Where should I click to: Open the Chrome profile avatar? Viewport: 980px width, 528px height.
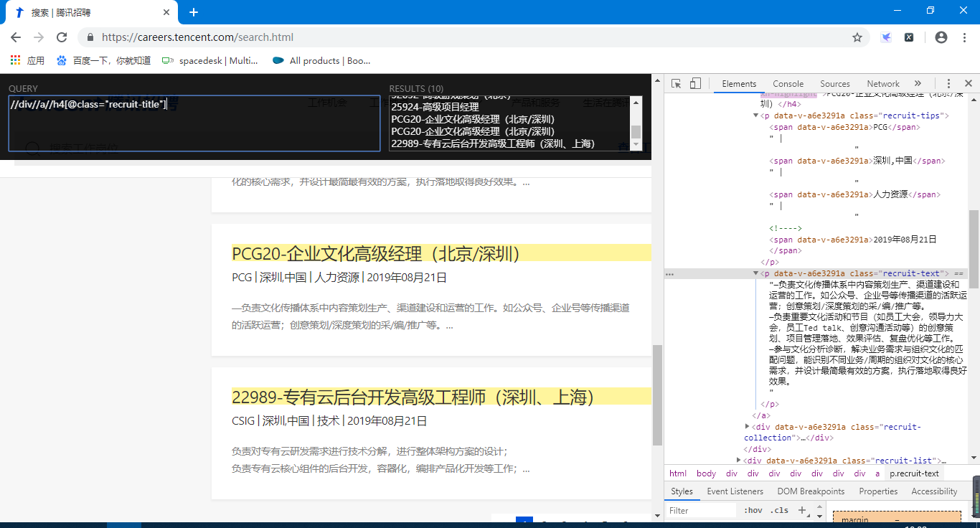pos(941,37)
